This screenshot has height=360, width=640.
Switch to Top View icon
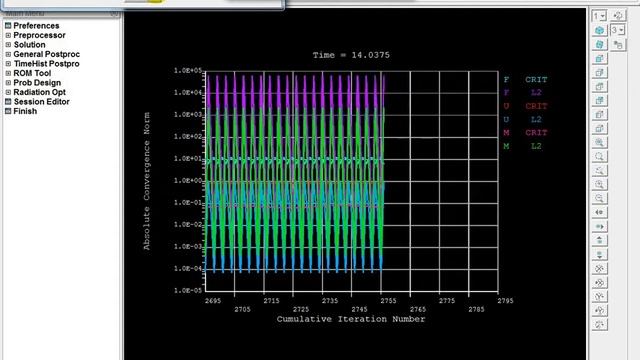[599, 86]
